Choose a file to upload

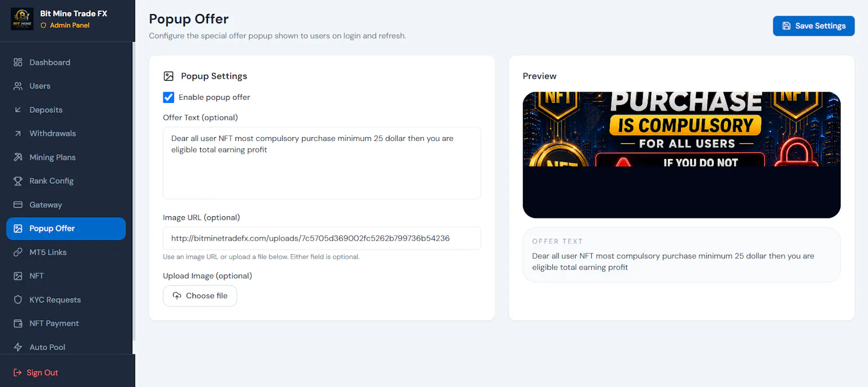point(200,296)
